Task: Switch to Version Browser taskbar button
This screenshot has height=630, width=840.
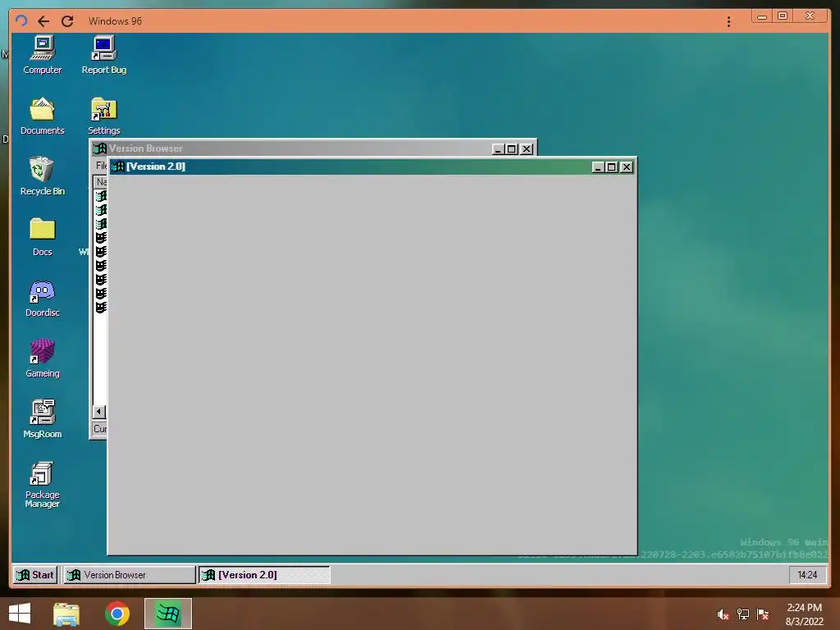Action: 130,575
